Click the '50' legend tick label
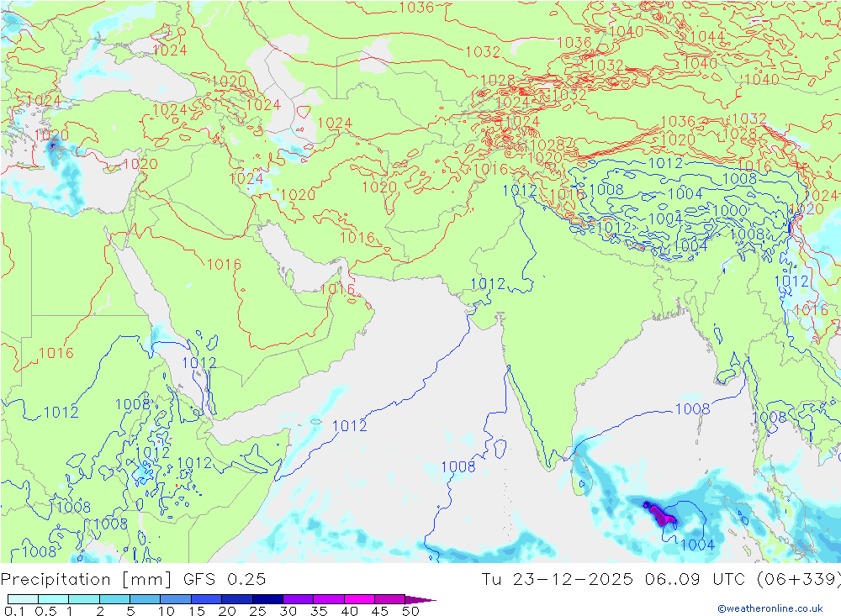Viewport: 841px width, 616px height. [410, 611]
